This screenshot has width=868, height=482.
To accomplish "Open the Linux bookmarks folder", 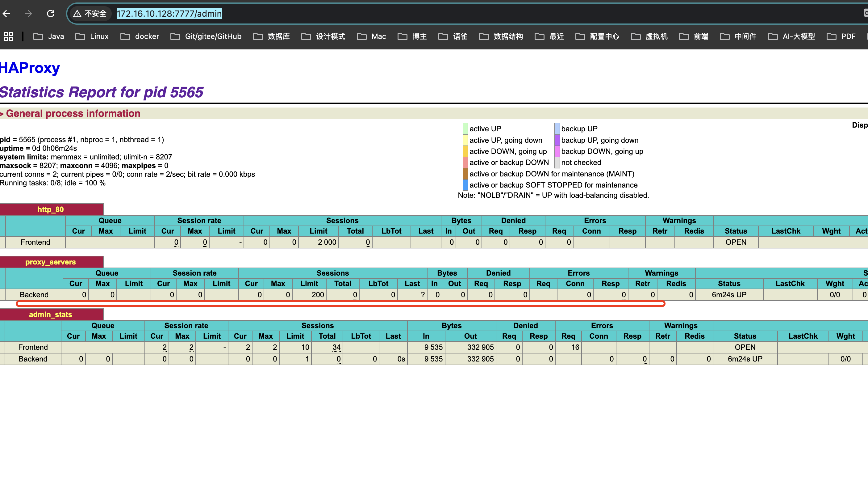I will click(x=92, y=36).
